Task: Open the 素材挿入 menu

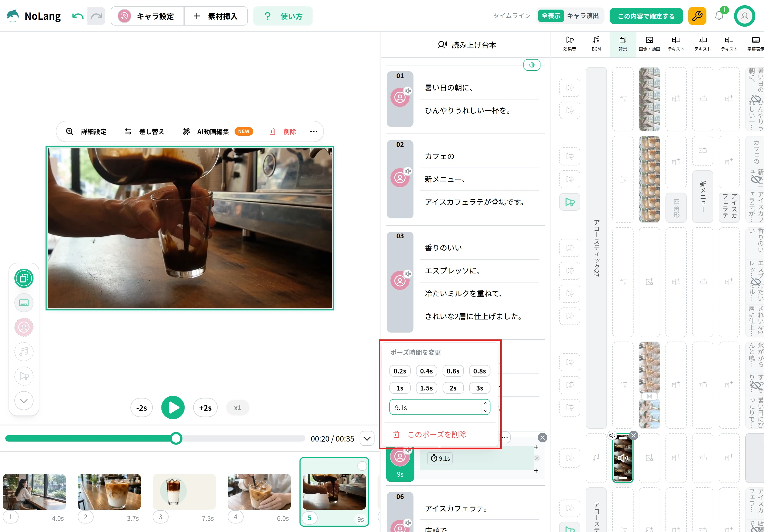Action: 216,16
